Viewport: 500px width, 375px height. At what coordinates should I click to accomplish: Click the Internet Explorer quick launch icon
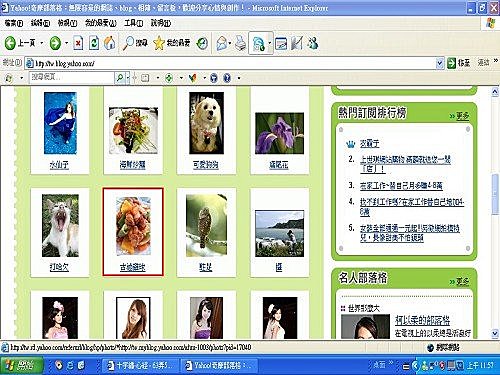[x=70, y=366]
